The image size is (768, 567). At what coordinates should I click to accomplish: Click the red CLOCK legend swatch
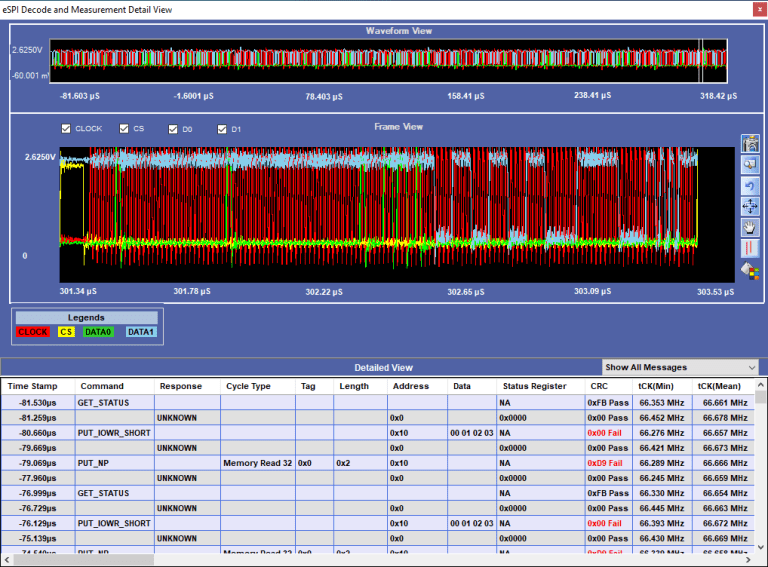[33, 332]
